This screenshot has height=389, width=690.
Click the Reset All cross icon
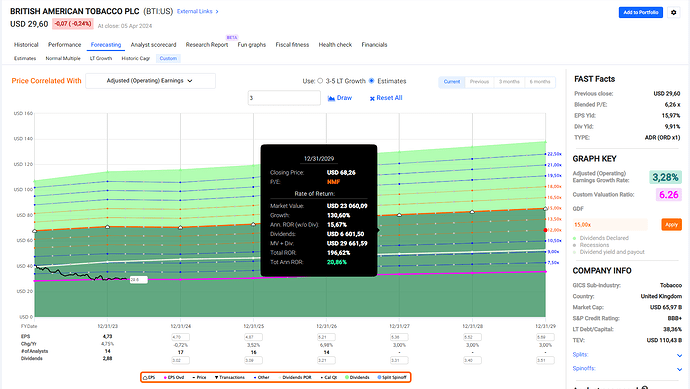pos(372,99)
